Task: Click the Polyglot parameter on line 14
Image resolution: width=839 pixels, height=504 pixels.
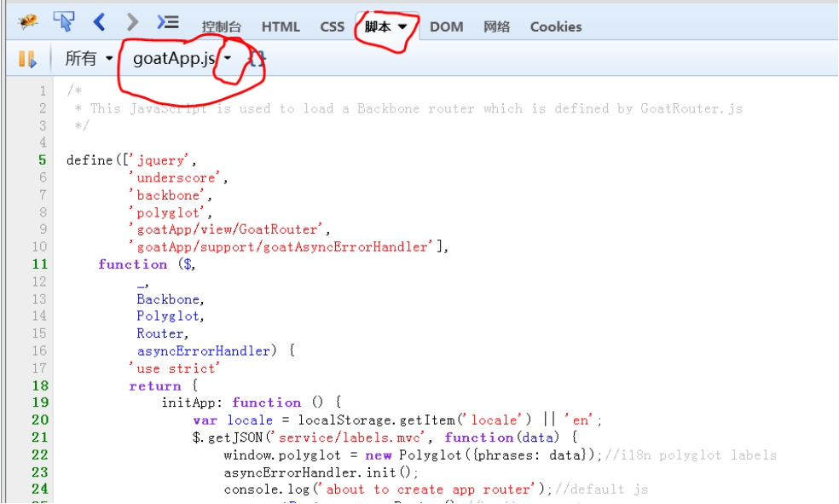Action: point(168,316)
